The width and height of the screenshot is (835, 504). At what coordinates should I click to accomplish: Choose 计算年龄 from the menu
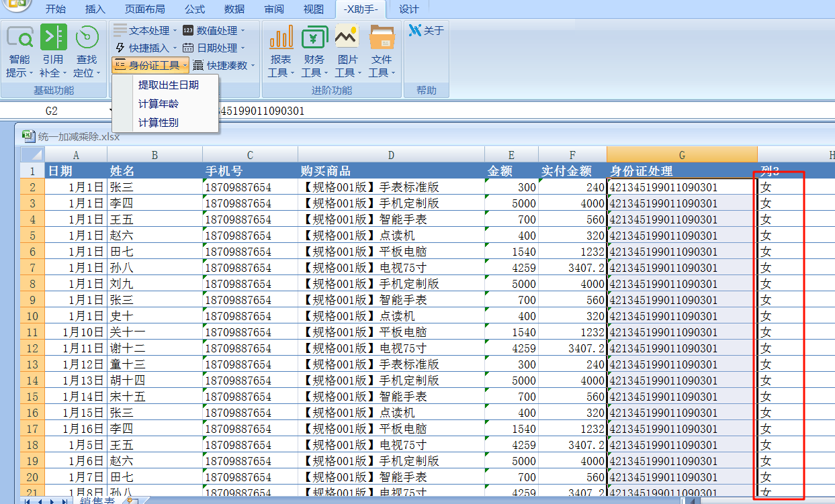(159, 103)
